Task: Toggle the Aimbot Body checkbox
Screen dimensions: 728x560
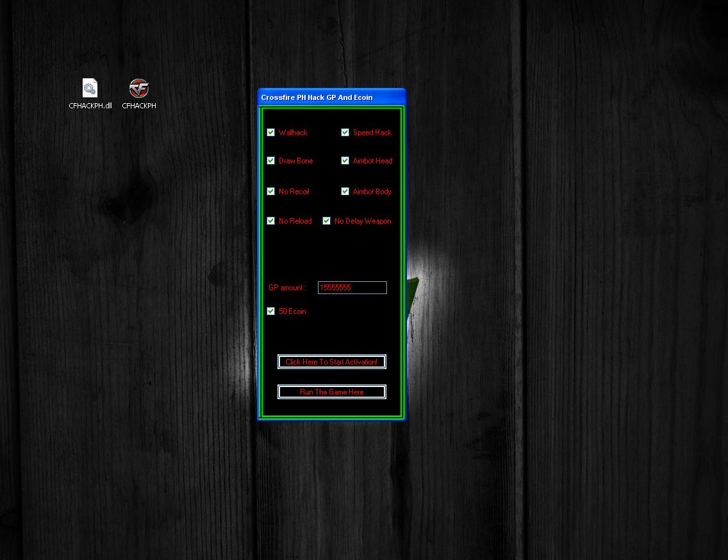Action: pos(345,192)
